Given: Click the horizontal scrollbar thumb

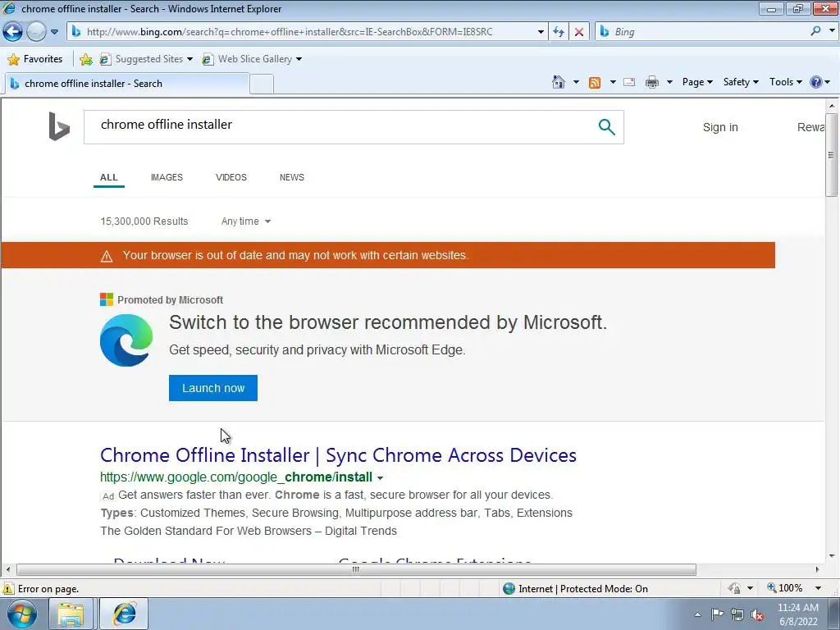Looking at the screenshot, I should click(x=356, y=569).
